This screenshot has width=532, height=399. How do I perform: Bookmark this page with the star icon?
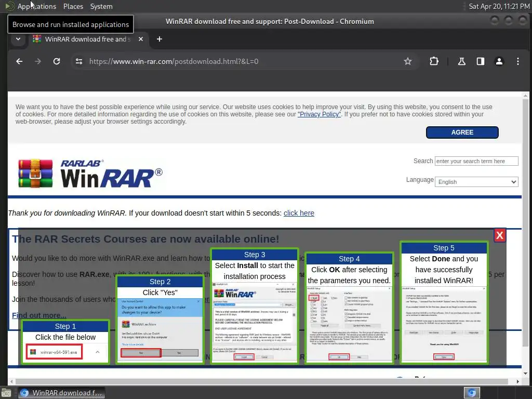tap(408, 61)
